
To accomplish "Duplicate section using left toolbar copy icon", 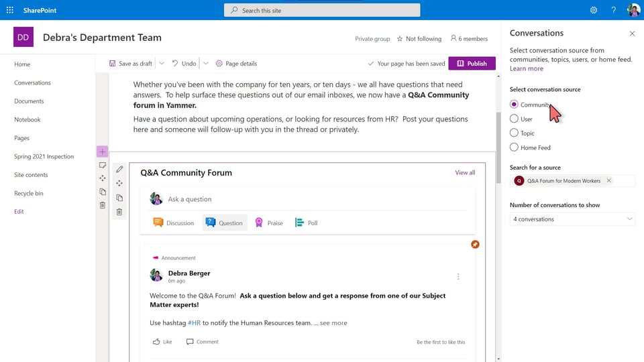I will pos(102,192).
